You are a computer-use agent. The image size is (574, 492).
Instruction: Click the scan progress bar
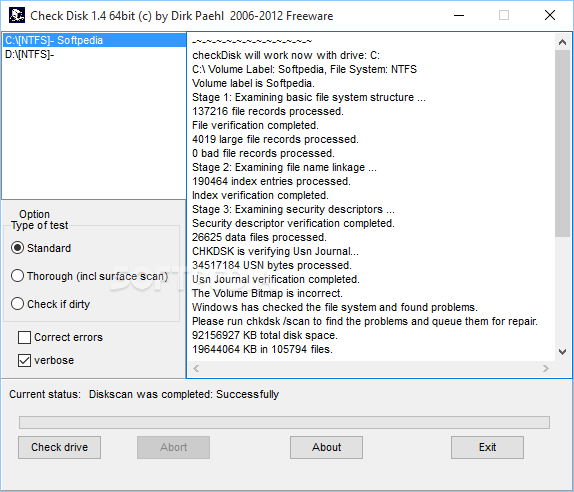284,422
